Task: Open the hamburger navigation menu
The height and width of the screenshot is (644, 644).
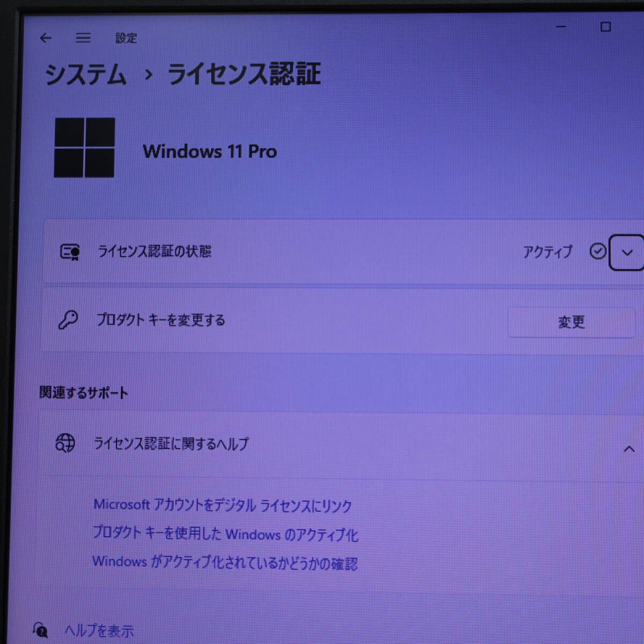Action: (x=83, y=38)
